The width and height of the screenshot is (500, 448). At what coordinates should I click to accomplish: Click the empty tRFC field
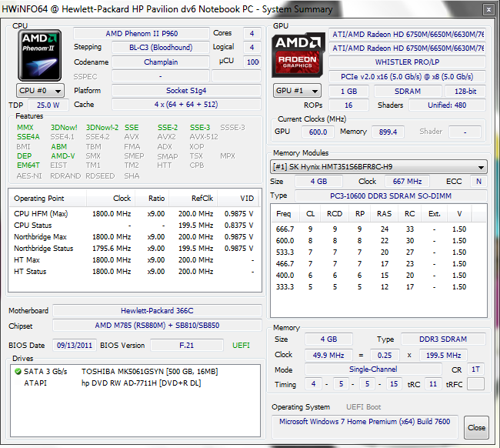click(x=475, y=384)
